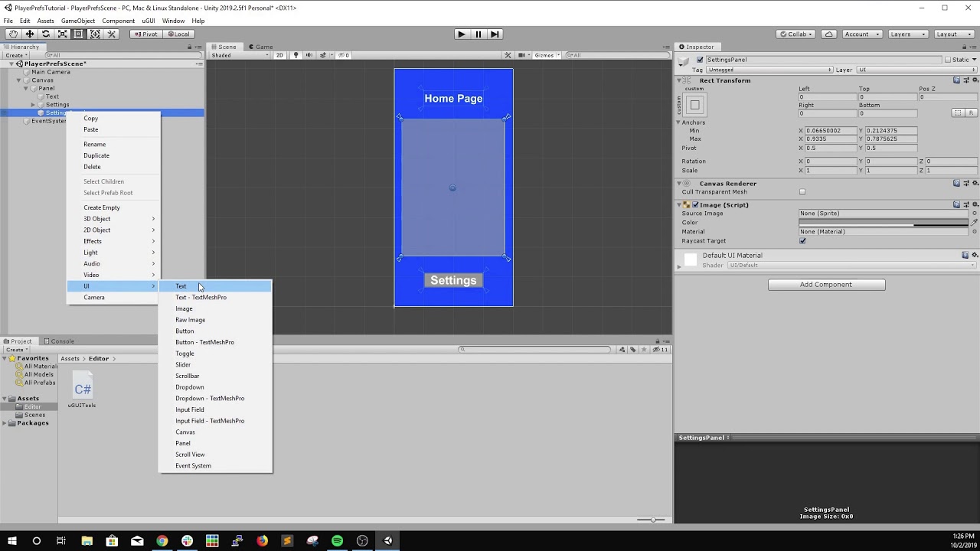980x551 pixels.
Task: Toggle 2D scene view mode
Action: click(x=280, y=55)
